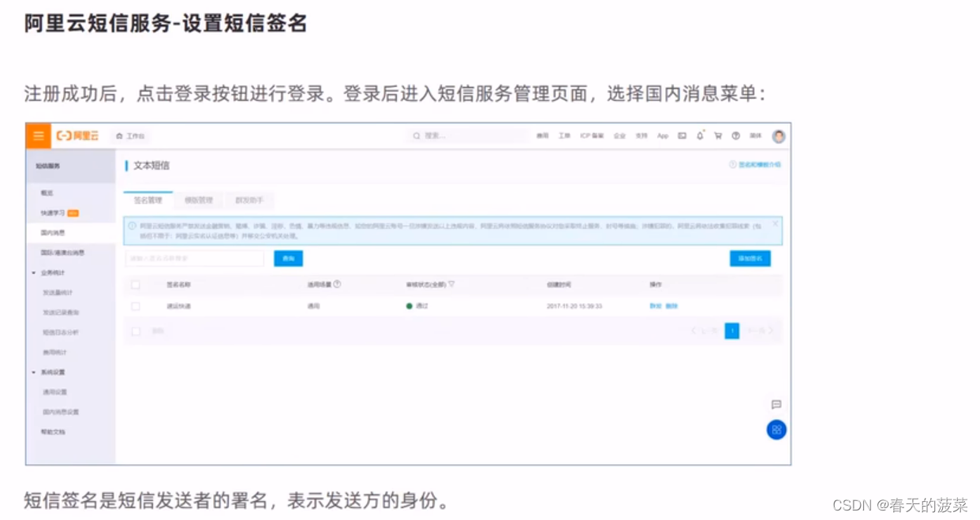Open 帮助文档 in the sidebar
Screen dimensions: 980x520
53,432
